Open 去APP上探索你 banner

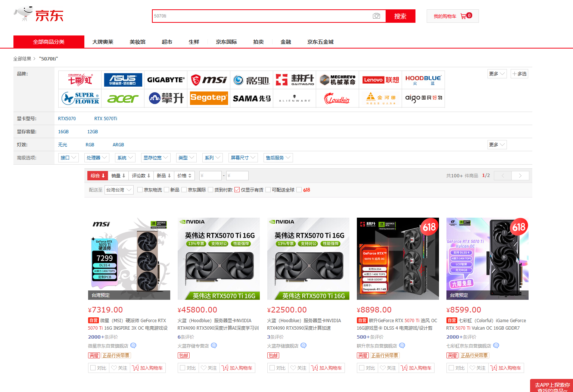(x=552, y=386)
